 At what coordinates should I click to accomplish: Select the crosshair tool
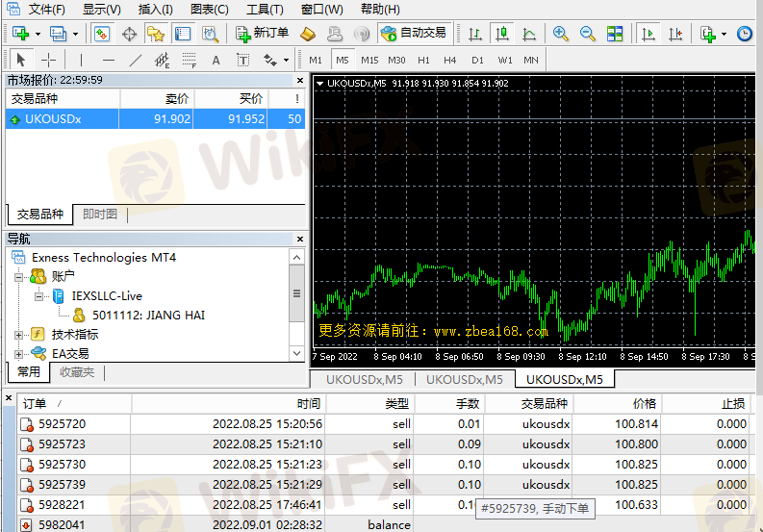48,60
